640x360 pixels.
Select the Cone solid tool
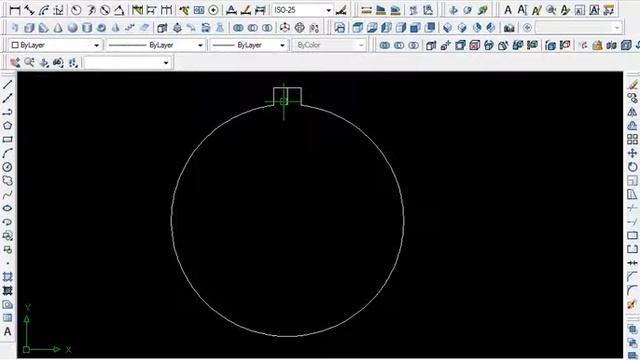58,28
